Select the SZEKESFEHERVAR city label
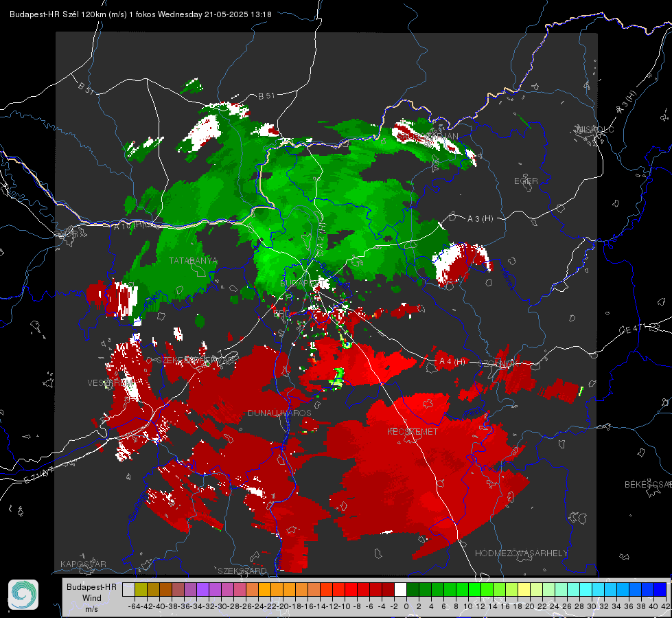672x618 pixels. 197,360
